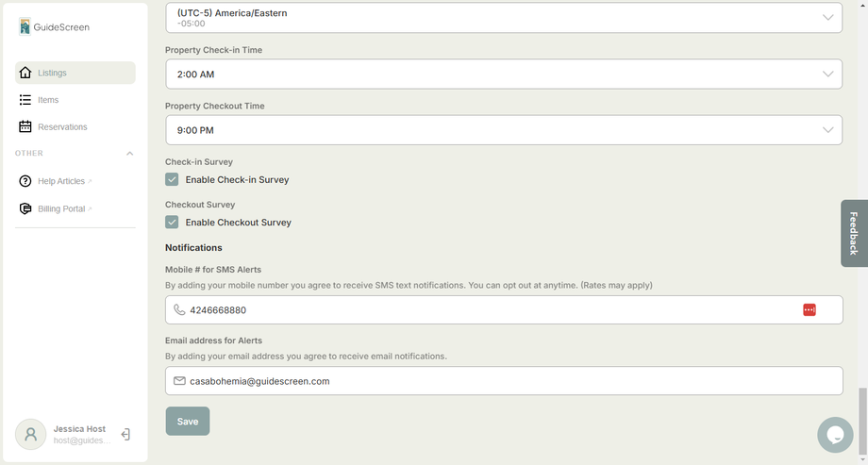Click the Listings home icon
The height and width of the screenshot is (465, 868).
click(25, 73)
